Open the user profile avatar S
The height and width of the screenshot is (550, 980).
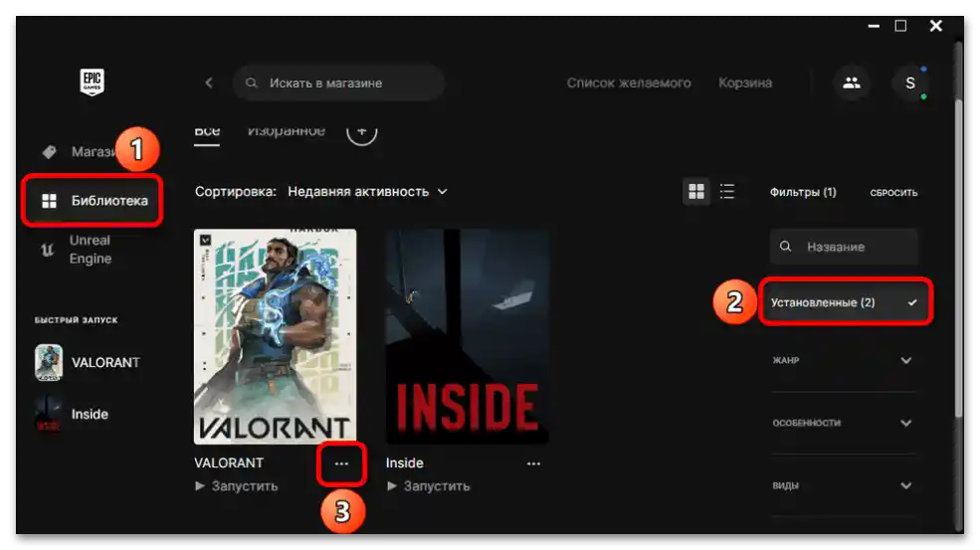[x=910, y=83]
